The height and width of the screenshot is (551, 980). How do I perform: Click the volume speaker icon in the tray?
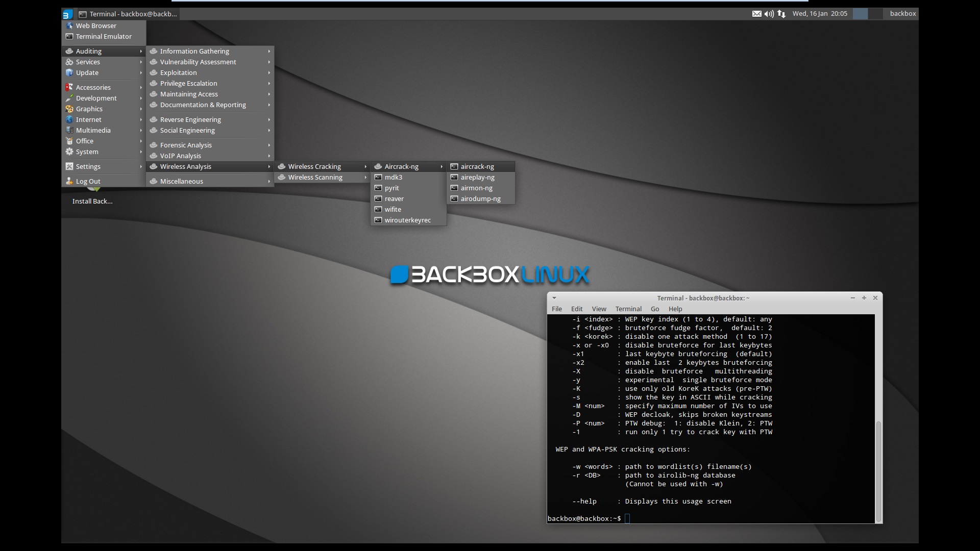tap(769, 14)
